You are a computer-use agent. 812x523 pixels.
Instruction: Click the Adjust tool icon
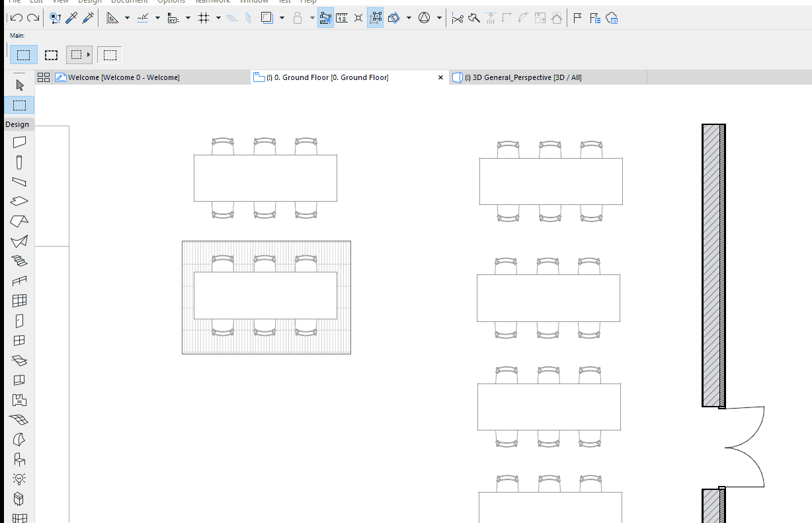click(473, 19)
